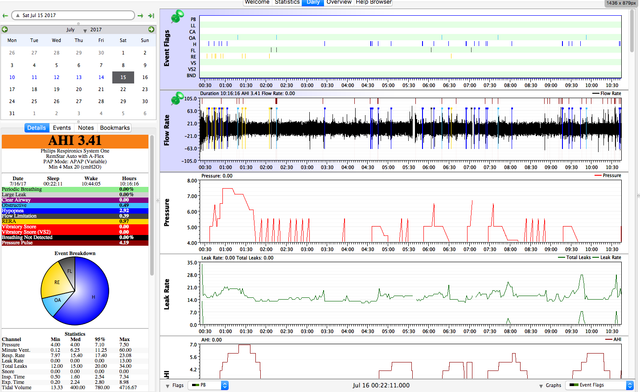This screenshot has height=392, width=640.
Task: Select July 13 in the calendar
Action: (x=79, y=77)
